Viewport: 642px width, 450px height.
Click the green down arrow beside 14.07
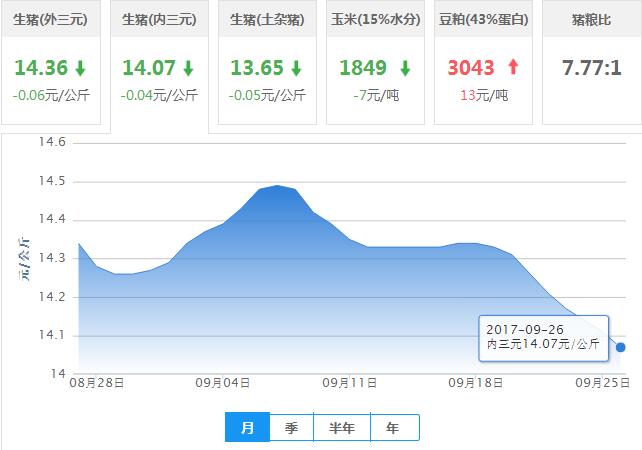[188, 69]
